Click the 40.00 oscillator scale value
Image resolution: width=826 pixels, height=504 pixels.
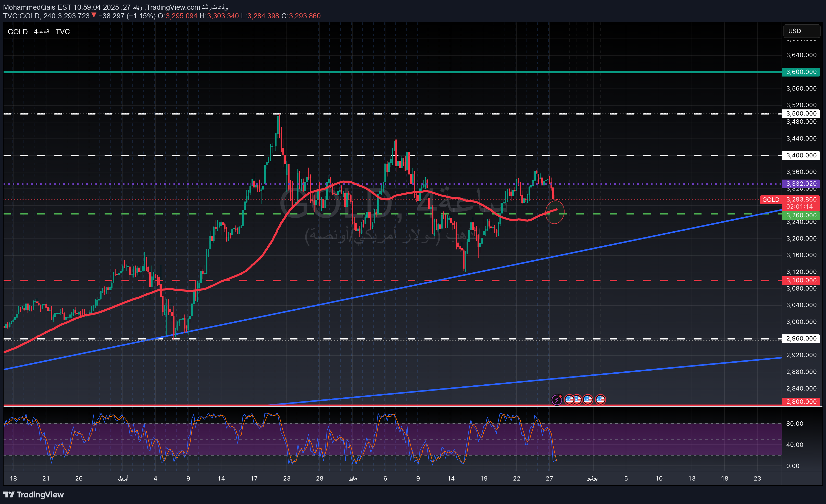[795, 445]
